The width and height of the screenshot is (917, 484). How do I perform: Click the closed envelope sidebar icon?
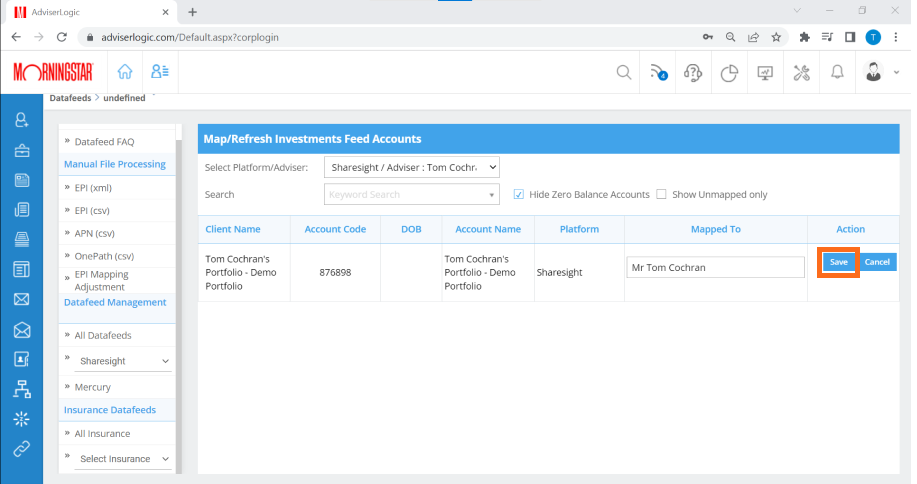(22, 299)
